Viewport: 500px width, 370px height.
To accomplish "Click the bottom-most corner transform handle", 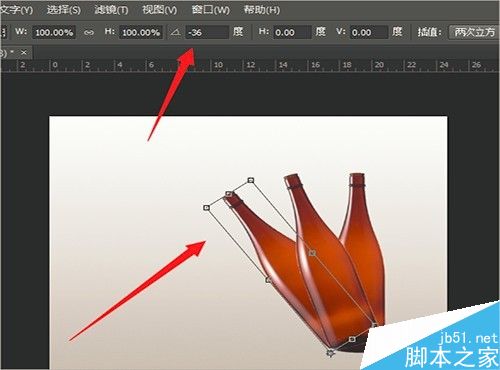I will coord(330,353).
